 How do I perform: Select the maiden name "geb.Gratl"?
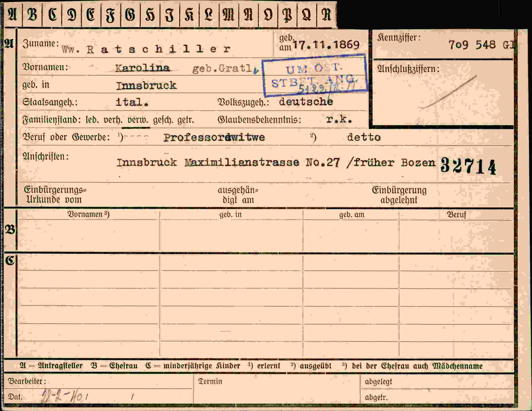click(x=222, y=69)
